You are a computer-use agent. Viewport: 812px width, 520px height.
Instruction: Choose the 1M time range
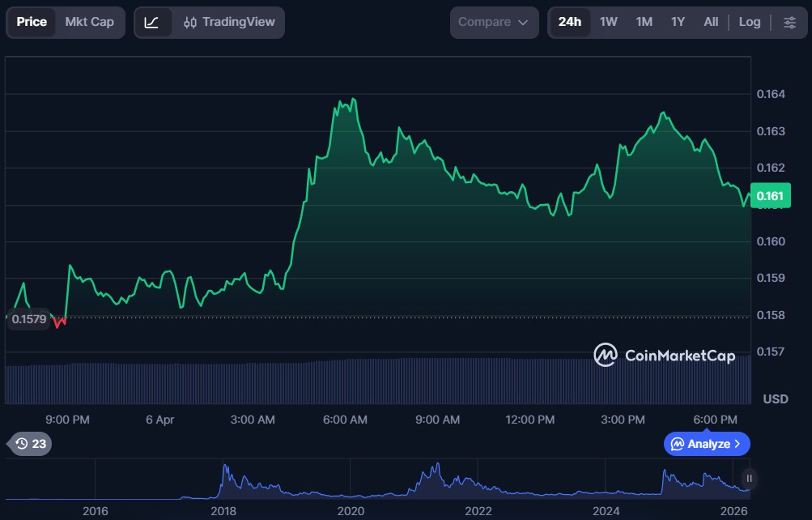[644, 22]
